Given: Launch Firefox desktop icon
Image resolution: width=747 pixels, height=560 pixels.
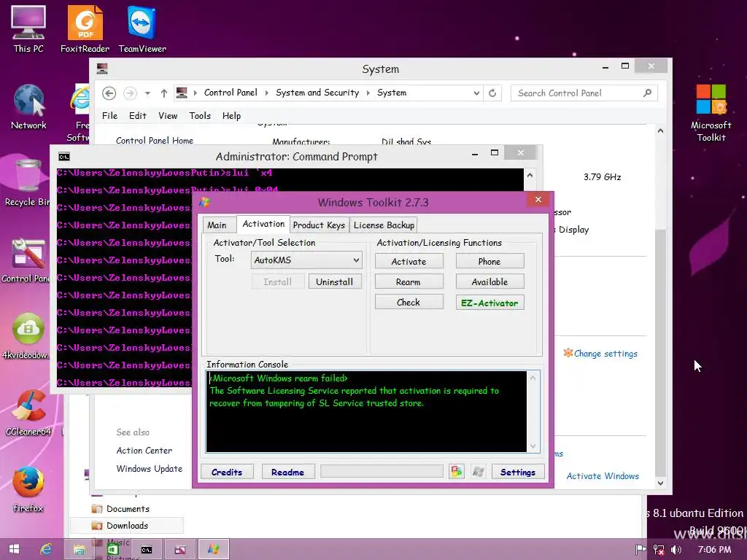Looking at the screenshot, I should (28, 489).
